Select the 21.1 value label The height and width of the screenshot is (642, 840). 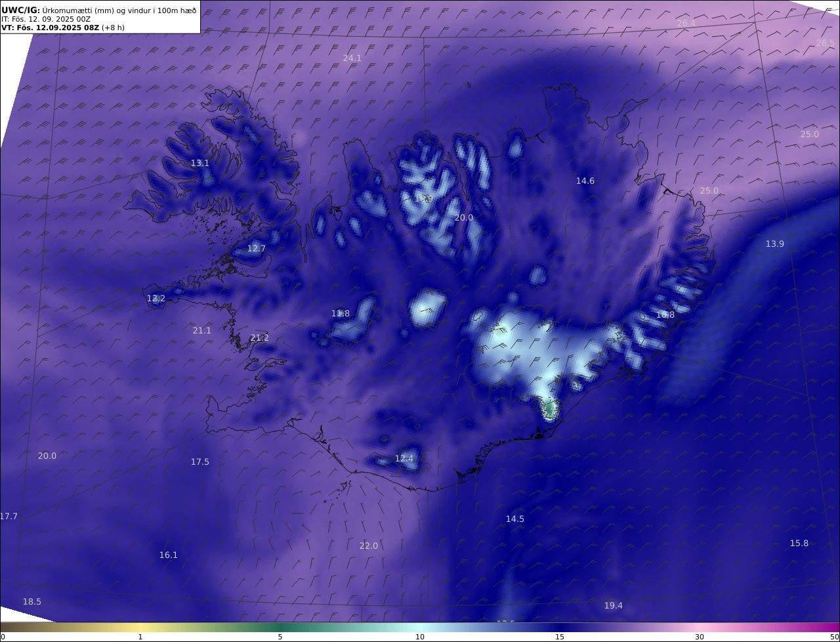coord(202,330)
